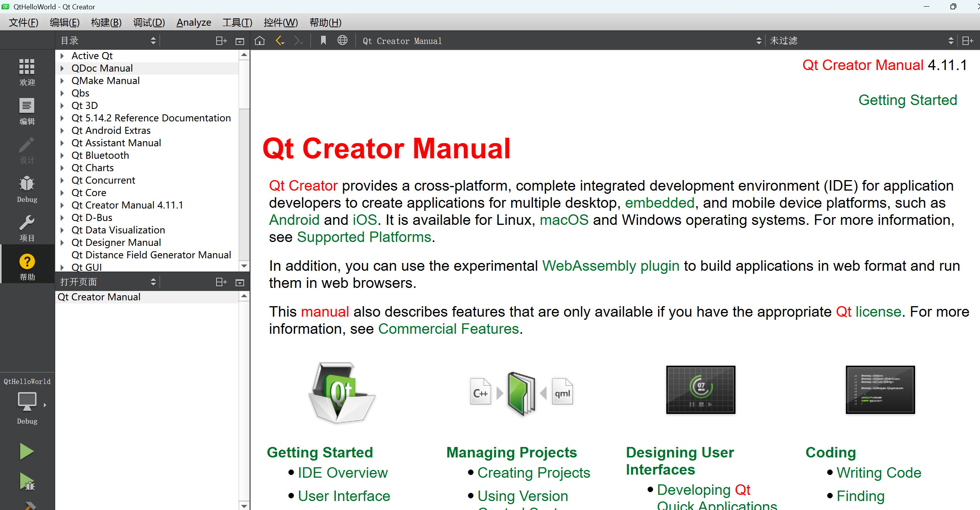Follow the WebAssembly plugin link

[x=611, y=266]
